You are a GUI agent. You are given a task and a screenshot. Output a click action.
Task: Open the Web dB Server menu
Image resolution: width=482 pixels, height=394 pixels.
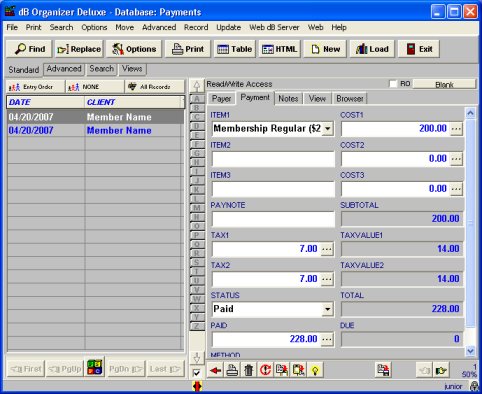point(274,27)
